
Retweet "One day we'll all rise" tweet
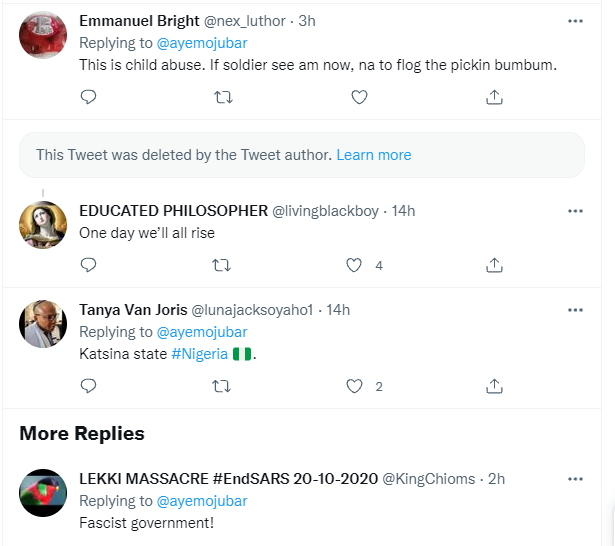coord(224,265)
